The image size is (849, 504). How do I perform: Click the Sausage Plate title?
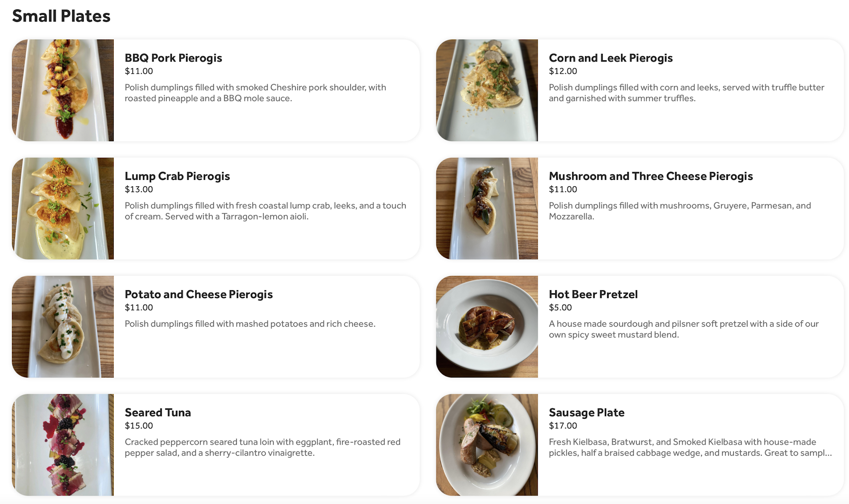coord(586,412)
